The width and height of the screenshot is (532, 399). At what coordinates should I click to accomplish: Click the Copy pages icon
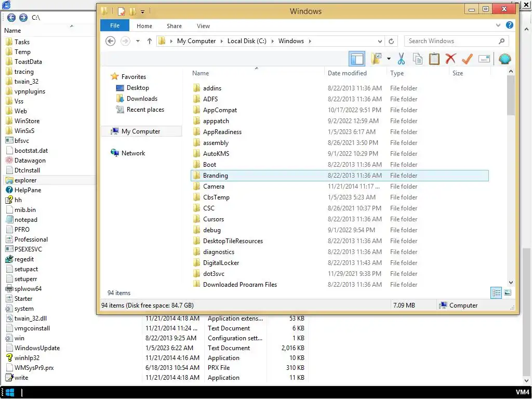418,59
